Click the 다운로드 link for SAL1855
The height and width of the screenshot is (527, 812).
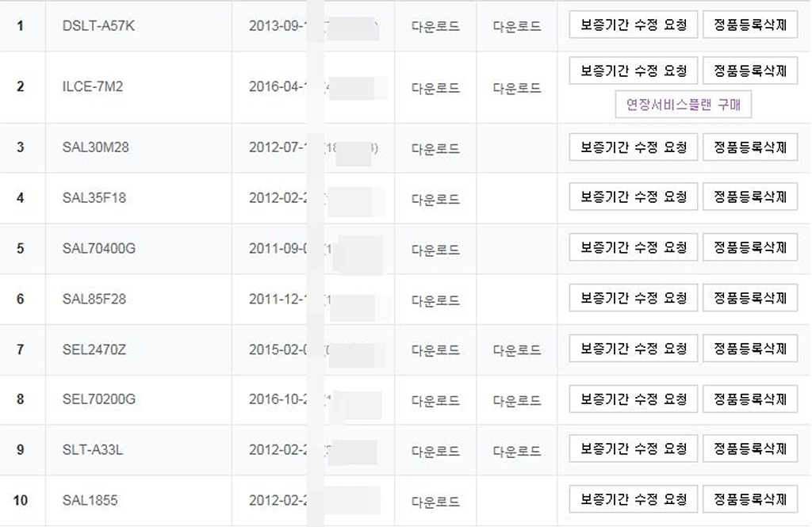point(435,502)
